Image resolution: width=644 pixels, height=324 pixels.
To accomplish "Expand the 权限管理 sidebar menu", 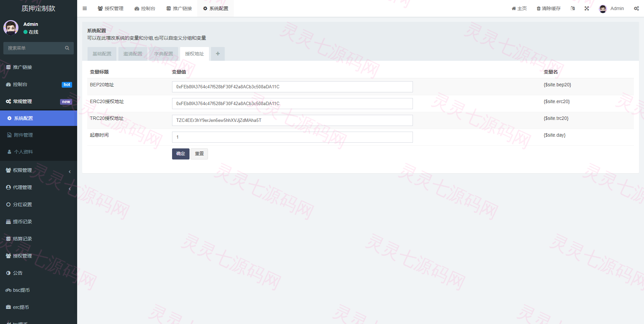I will pos(39,170).
